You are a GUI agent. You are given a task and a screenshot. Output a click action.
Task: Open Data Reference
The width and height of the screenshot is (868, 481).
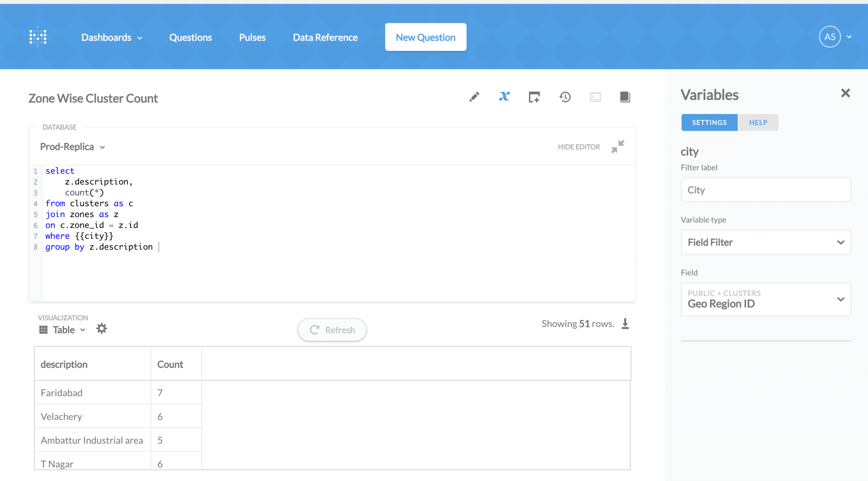(x=325, y=37)
